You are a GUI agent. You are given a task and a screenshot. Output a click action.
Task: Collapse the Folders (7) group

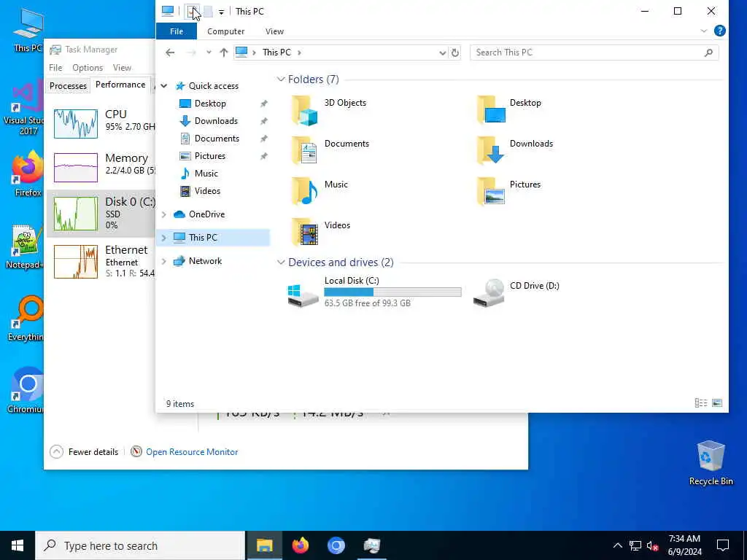coord(281,79)
